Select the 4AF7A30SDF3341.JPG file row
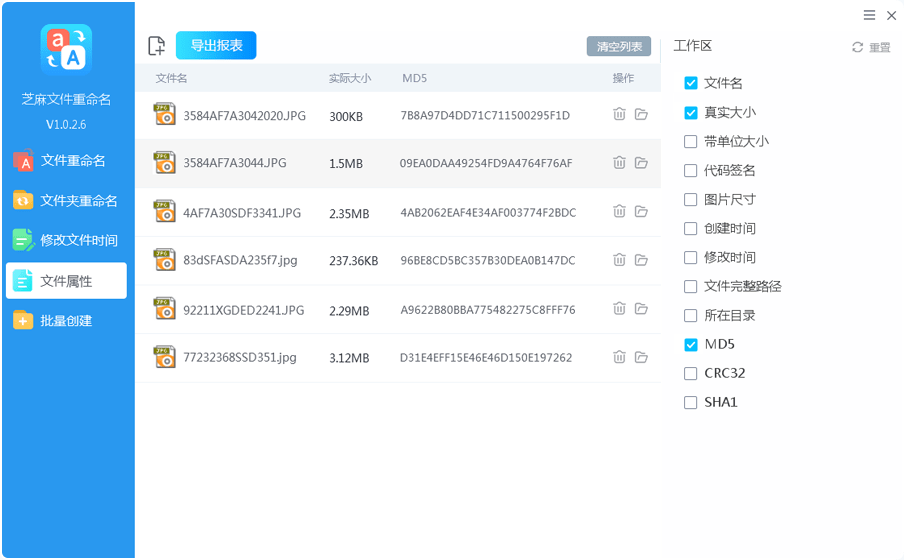This screenshot has width=904, height=560. (398, 212)
